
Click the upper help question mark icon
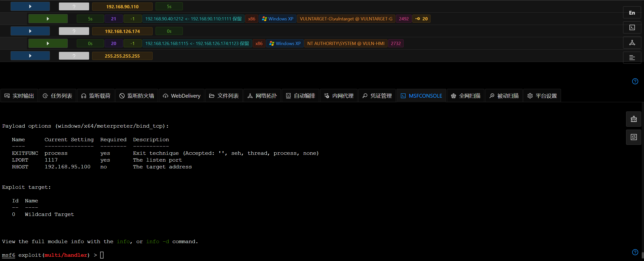[635, 82]
